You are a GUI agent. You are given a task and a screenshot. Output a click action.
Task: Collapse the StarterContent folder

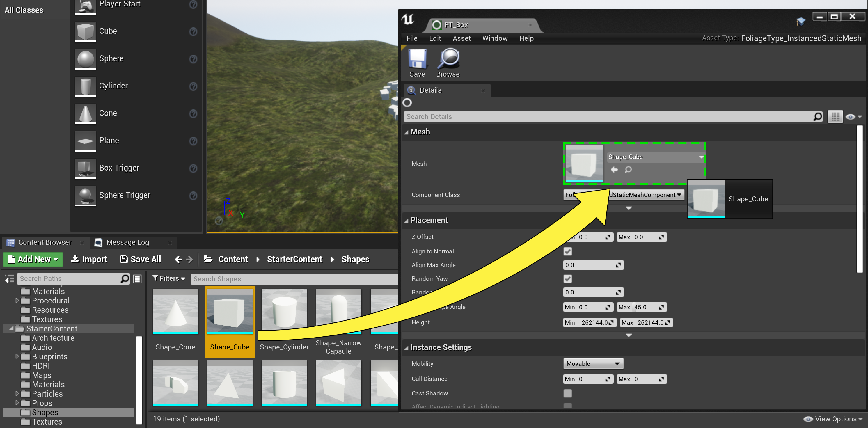(x=11, y=328)
